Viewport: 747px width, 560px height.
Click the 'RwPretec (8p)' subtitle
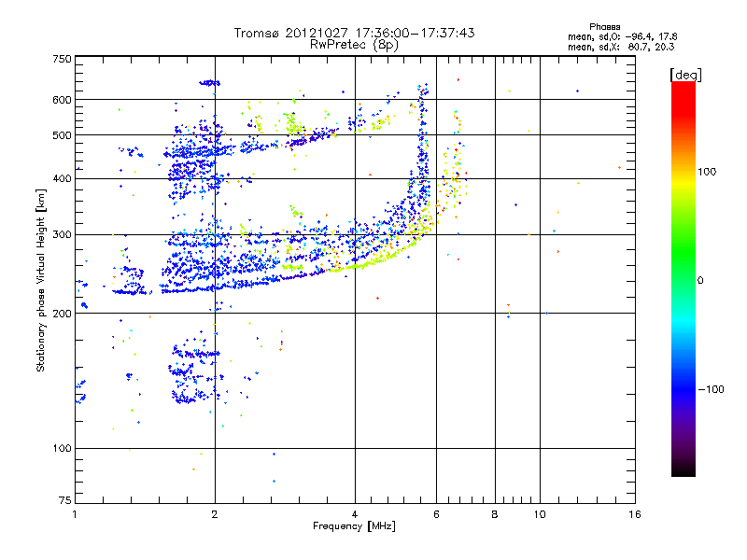tap(354, 45)
